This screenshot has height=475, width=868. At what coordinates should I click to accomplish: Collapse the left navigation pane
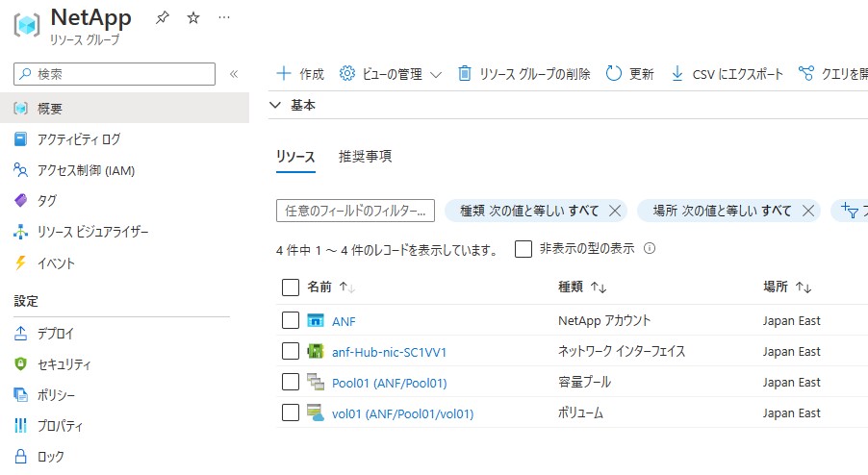[x=234, y=74]
